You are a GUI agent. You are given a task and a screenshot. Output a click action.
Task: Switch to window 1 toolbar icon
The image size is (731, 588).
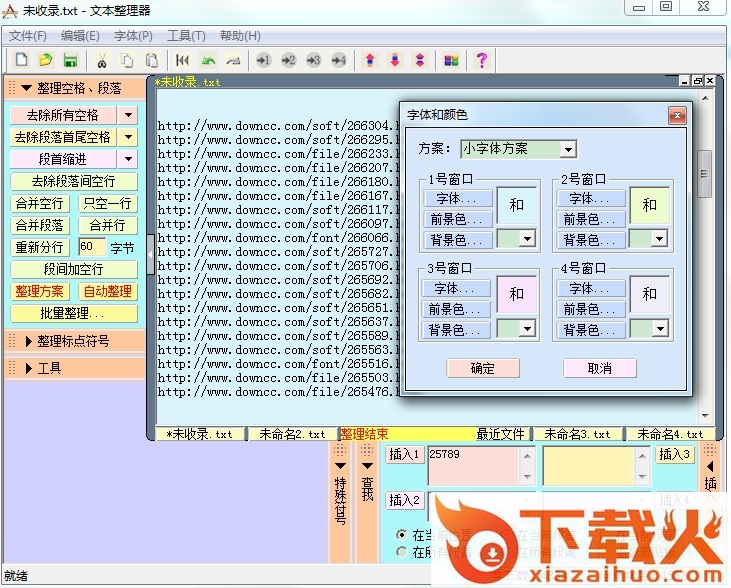[264, 61]
